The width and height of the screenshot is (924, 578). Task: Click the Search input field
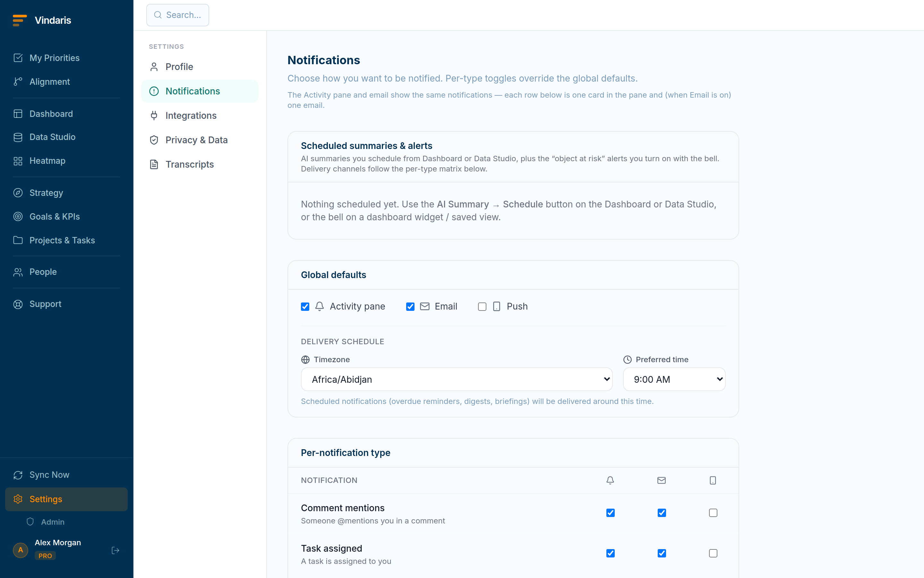click(x=177, y=15)
